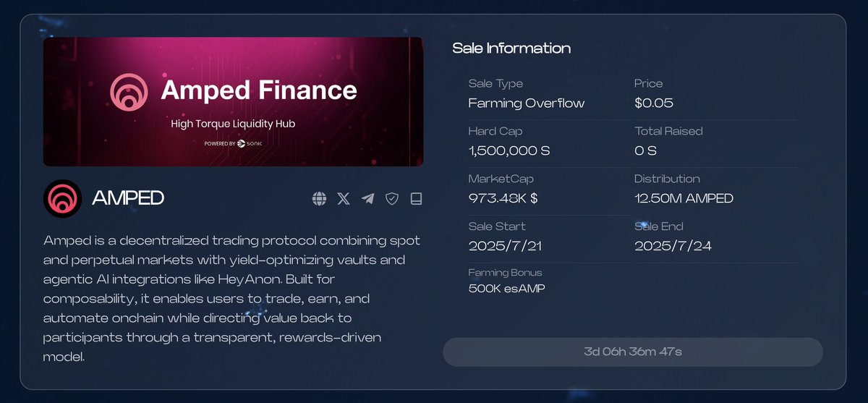The width and height of the screenshot is (868, 403).
Task: Click the round AMPED token logo
Action: coord(62,198)
